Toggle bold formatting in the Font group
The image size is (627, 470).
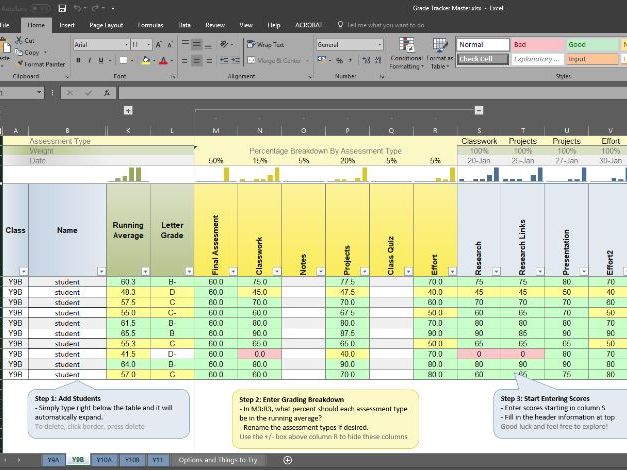[x=78, y=60]
